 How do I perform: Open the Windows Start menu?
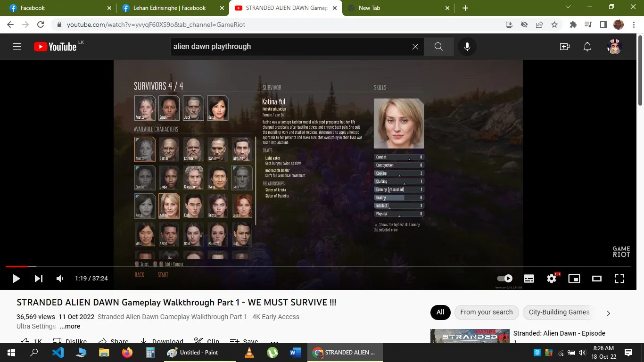pyautogui.click(x=11, y=353)
